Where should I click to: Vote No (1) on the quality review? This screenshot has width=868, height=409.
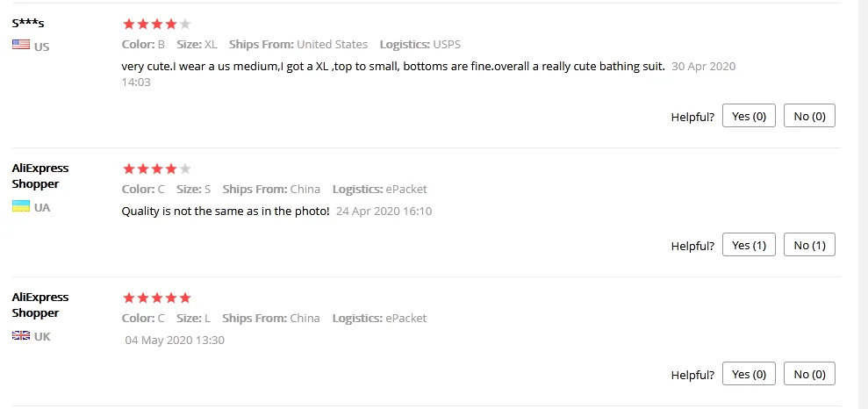point(809,245)
